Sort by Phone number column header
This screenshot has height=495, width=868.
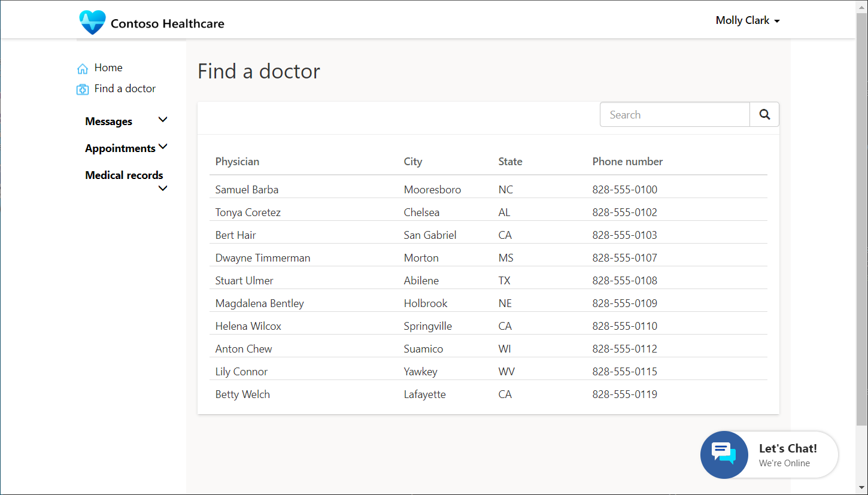(627, 162)
